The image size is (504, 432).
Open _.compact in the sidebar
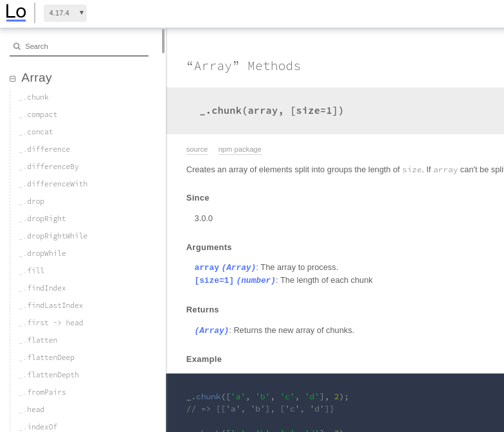[x=38, y=114]
